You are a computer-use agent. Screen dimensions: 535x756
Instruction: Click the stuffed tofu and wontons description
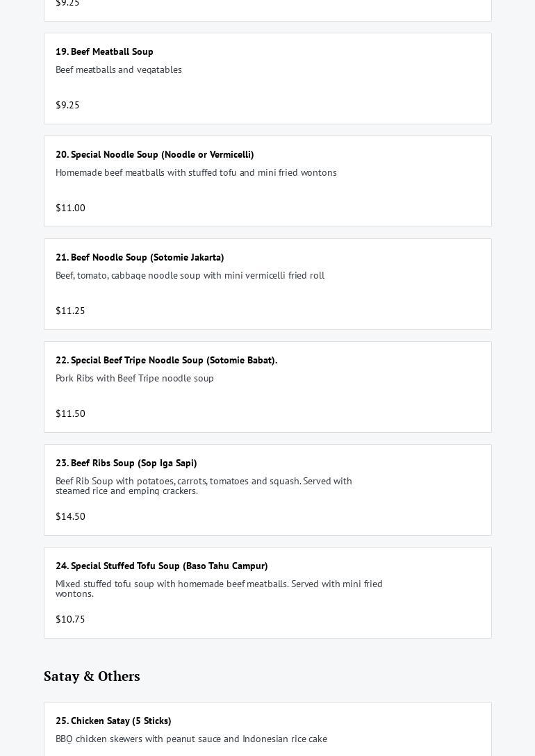coord(196,172)
